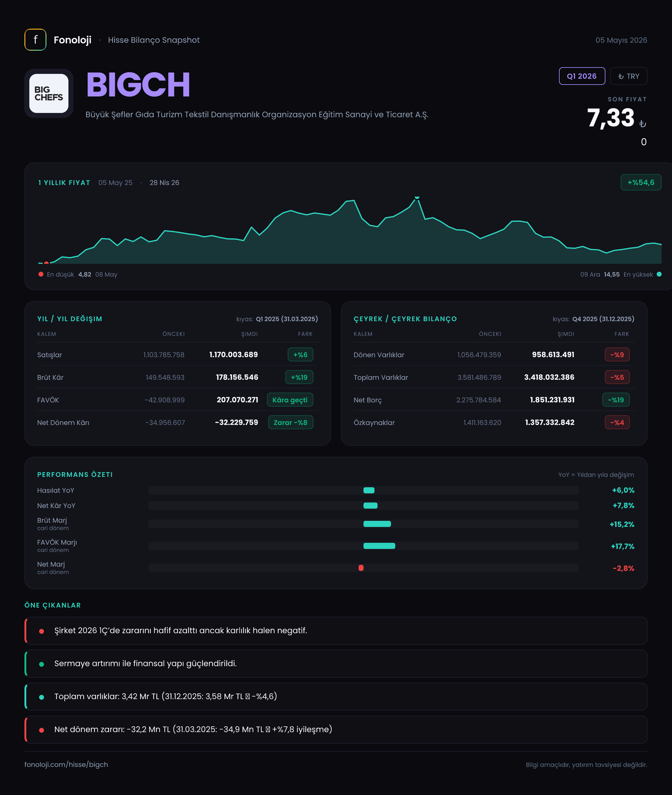
Task: Click the -%19 Net Borç badge
Action: coord(616,400)
